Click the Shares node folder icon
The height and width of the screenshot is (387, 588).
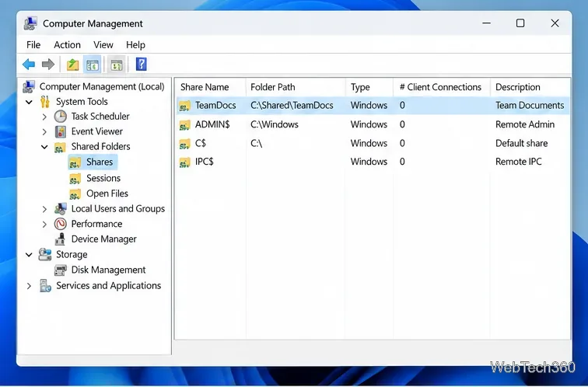75,162
